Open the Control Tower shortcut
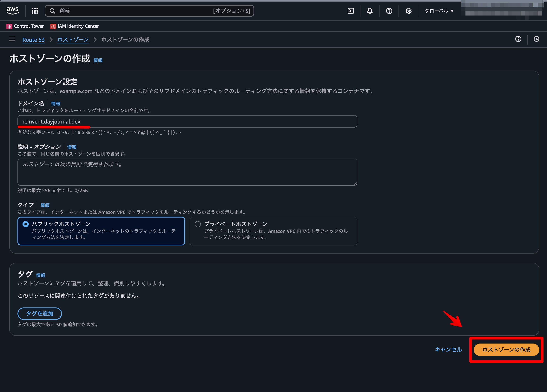 coord(25,26)
